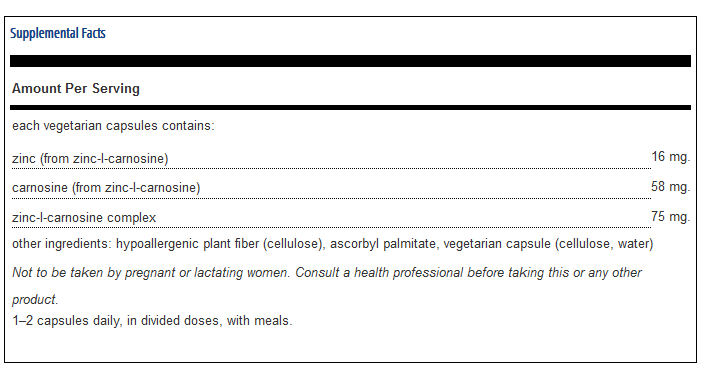This screenshot has height=380, width=702.
Task: Click 'ascorbyl palmitate' in ingredients
Action: (x=383, y=244)
